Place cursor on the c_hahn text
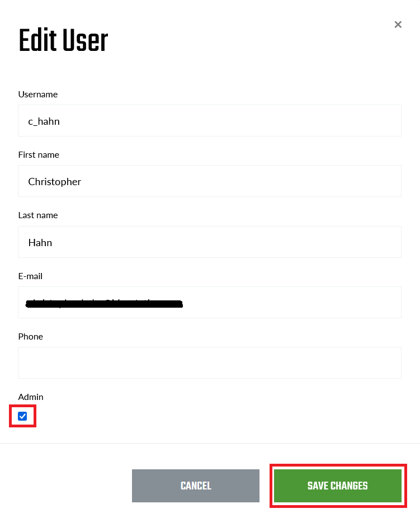Image resolution: width=420 pixels, height=518 pixels. click(44, 121)
